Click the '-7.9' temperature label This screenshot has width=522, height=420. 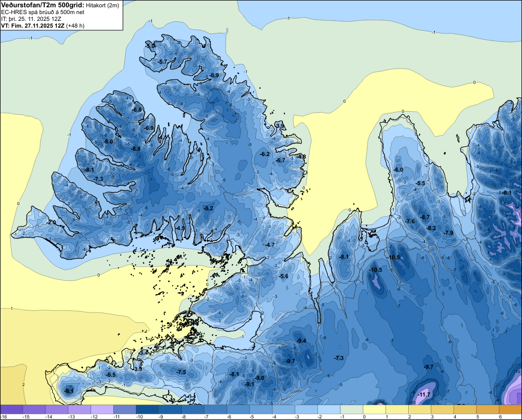(448, 233)
